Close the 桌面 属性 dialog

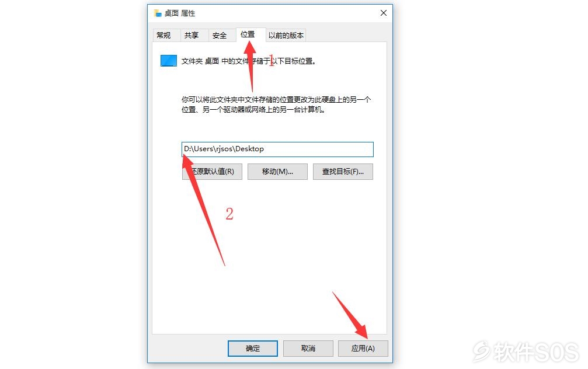(383, 13)
